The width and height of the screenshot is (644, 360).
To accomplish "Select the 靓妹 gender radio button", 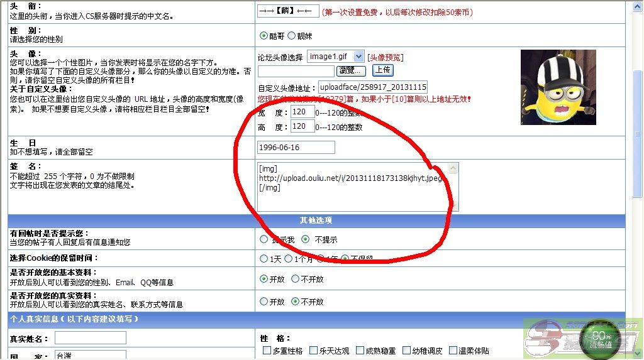I will pyautogui.click(x=291, y=36).
